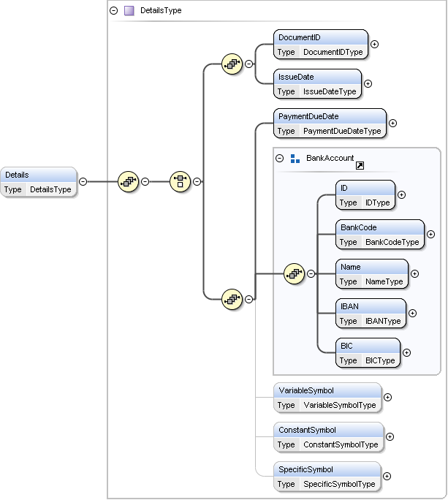Click the SpecificSymbolType type label
The image size is (448, 500).
[x=339, y=484]
